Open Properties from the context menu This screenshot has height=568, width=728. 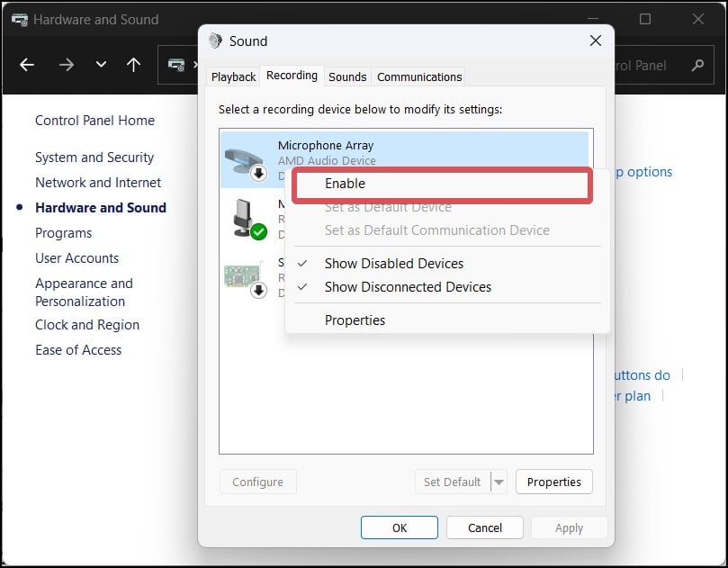pyautogui.click(x=355, y=320)
